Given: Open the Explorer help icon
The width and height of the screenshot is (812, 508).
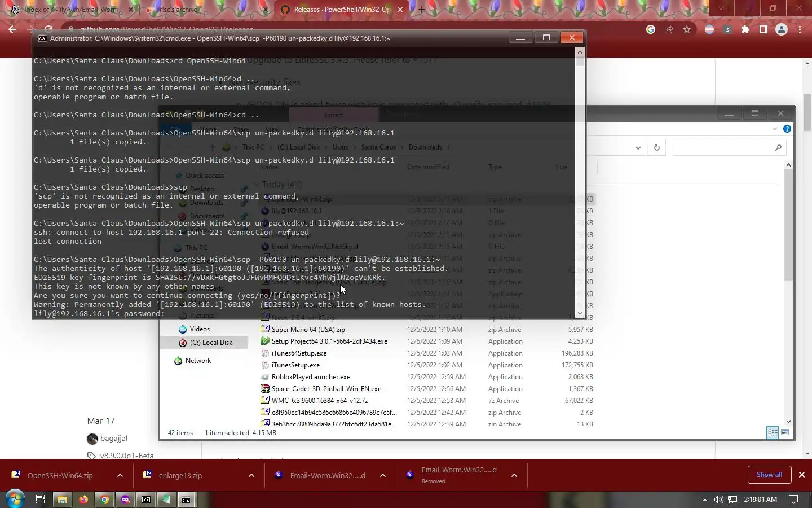Looking at the screenshot, I should 787,129.
